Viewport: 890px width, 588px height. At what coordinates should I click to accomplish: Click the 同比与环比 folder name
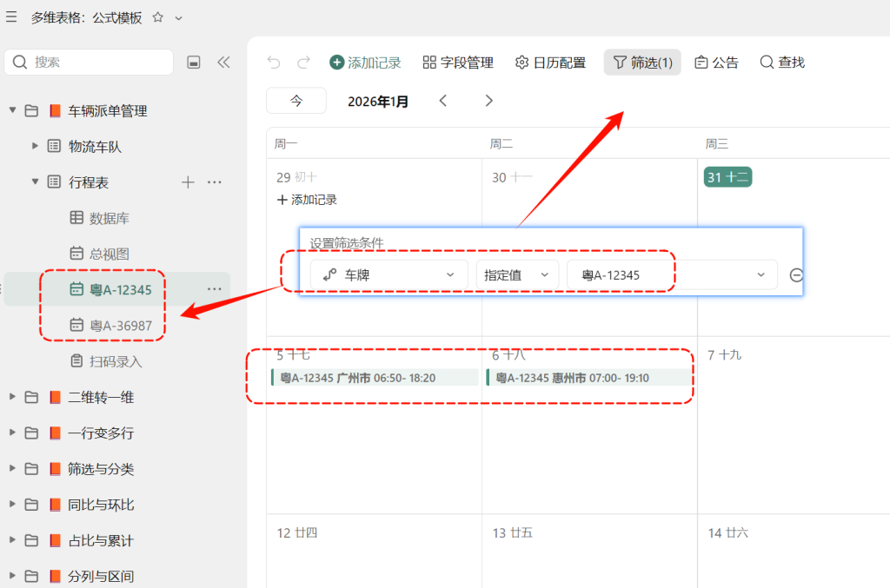pyautogui.click(x=101, y=505)
